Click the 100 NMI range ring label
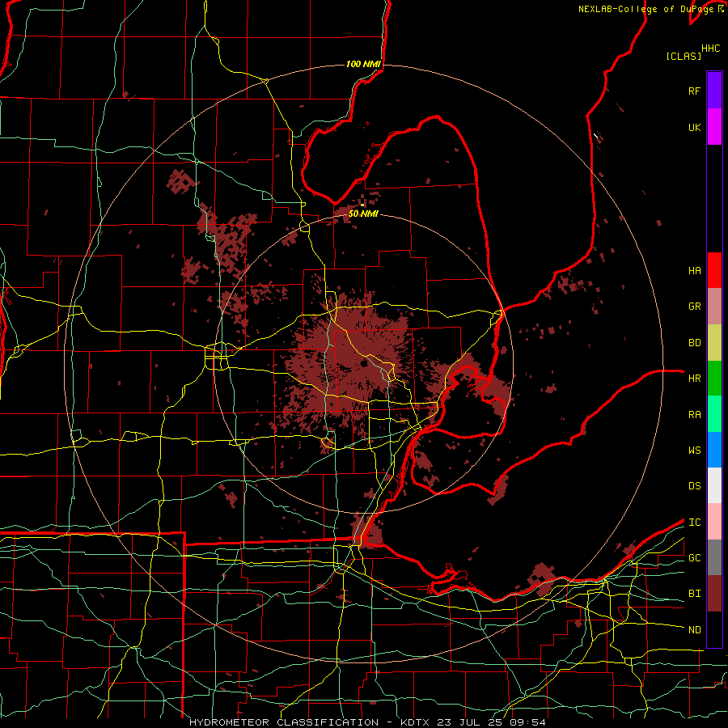The image size is (728, 728). [x=363, y=64]
